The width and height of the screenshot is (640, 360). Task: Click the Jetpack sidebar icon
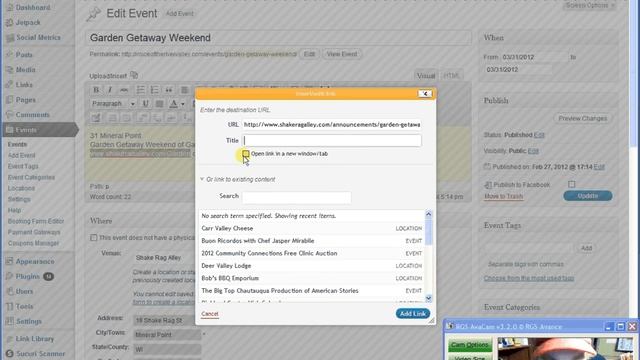(x=9, y=22)
